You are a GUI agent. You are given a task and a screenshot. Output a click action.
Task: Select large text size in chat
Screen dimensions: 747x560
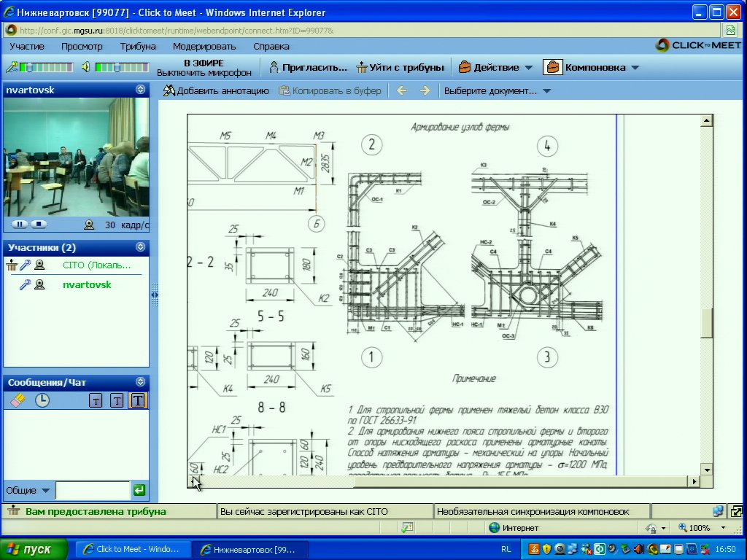[x=138, y=400]
